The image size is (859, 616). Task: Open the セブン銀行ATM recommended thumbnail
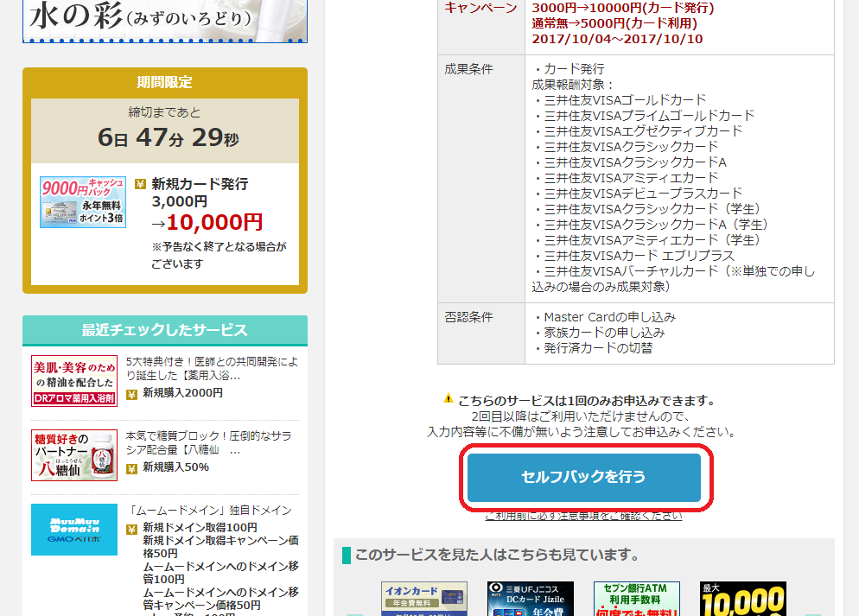coord(636,599)
